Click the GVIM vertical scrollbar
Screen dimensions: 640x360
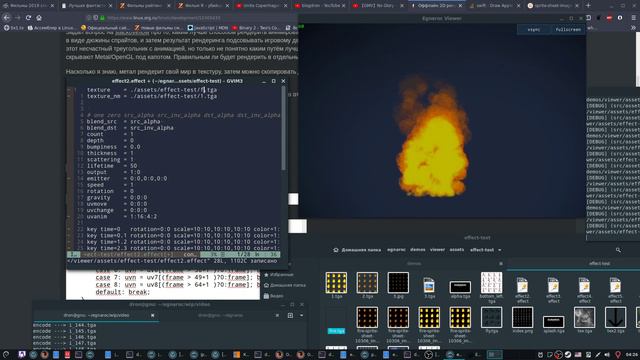(x=283, y=129)
